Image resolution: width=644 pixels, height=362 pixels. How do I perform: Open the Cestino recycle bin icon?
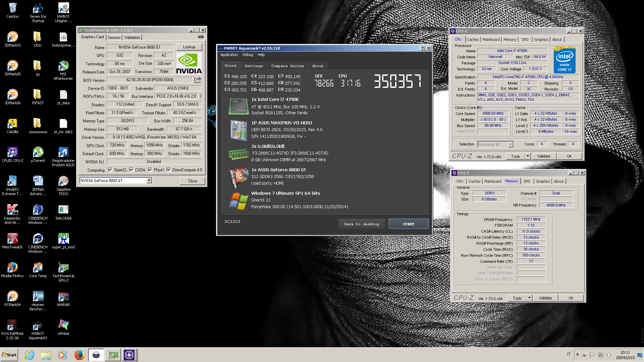pyautogui.click(x=12, y=10)
